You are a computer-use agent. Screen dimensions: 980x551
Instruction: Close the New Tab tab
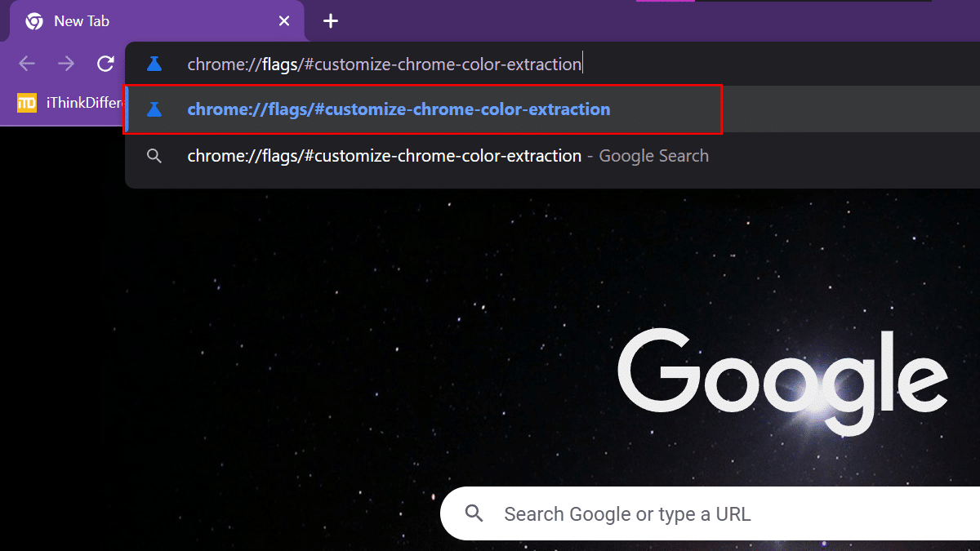284,21
